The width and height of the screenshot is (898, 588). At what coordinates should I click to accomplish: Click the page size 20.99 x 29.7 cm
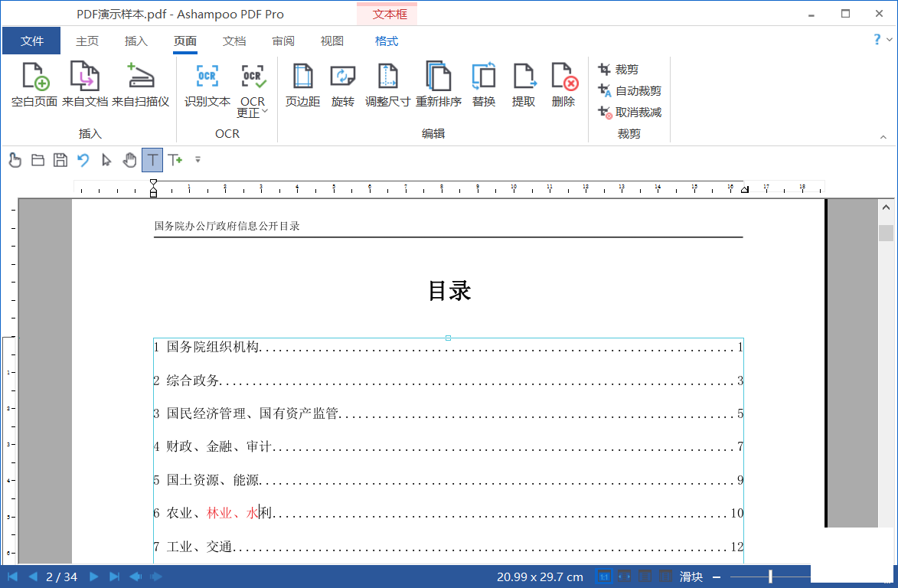coord(540,577)
